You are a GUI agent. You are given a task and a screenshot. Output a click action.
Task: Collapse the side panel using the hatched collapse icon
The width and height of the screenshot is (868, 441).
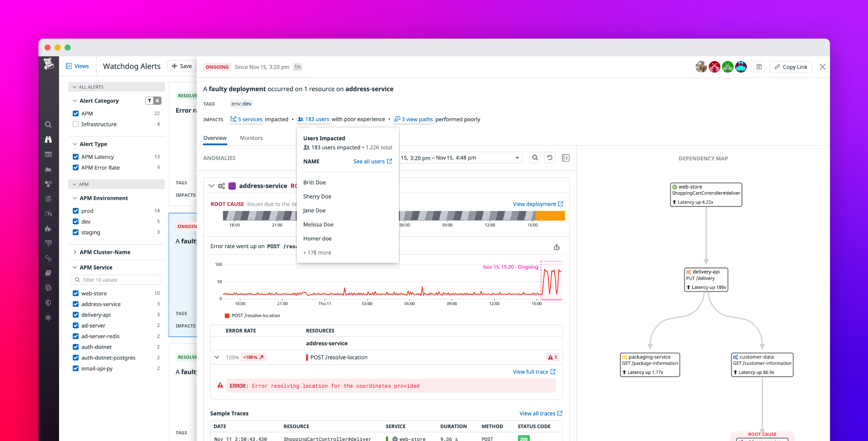pyautogui.click(x=565, y=157)
